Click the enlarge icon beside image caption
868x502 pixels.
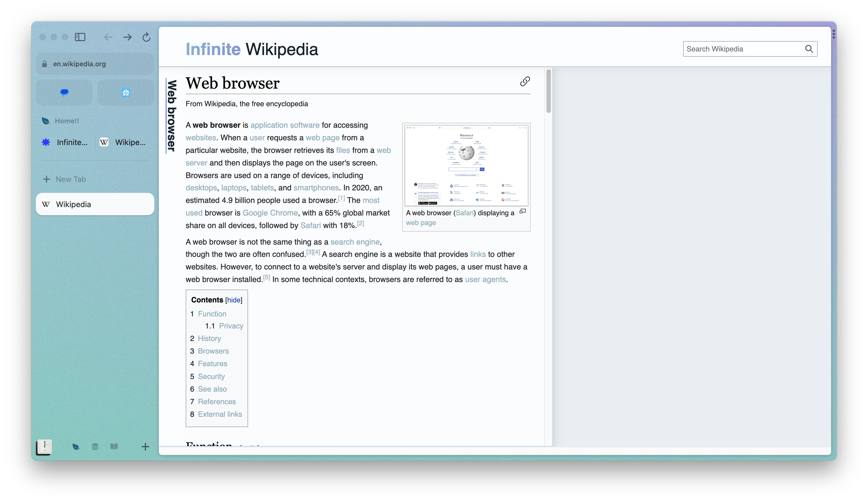(523, 211)
